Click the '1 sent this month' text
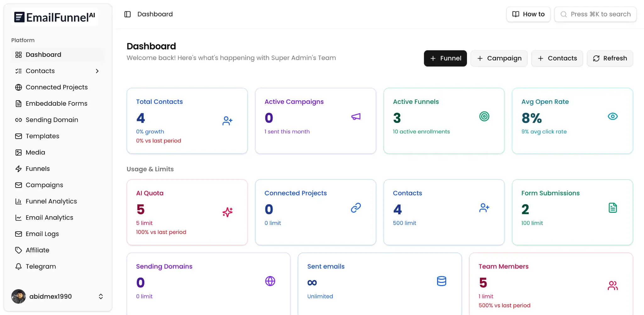 [287, 132]
